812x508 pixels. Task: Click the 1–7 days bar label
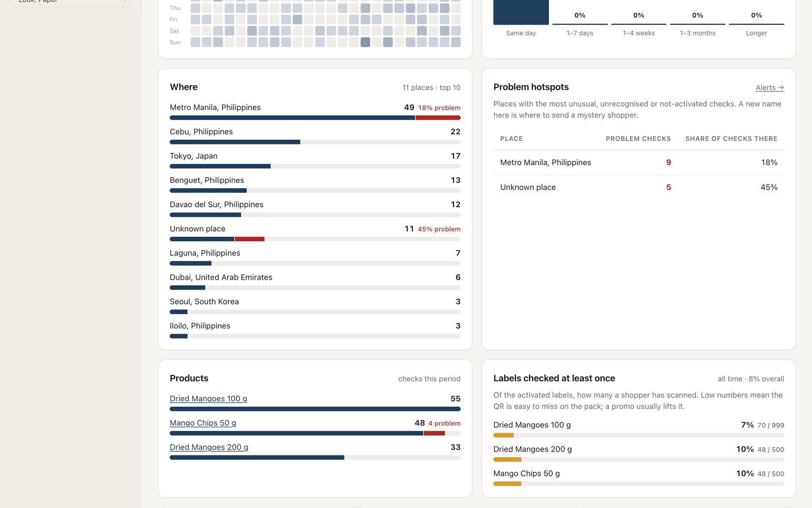click(x=580, y=33)
